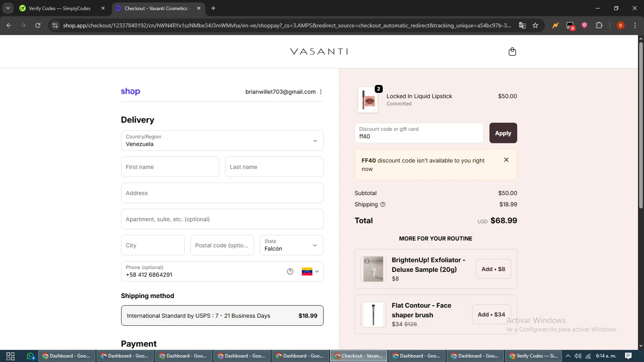This screenshot has height=362, width=644.
Task: Open the Extensions puzzle icon
Action: coord(599,25)
